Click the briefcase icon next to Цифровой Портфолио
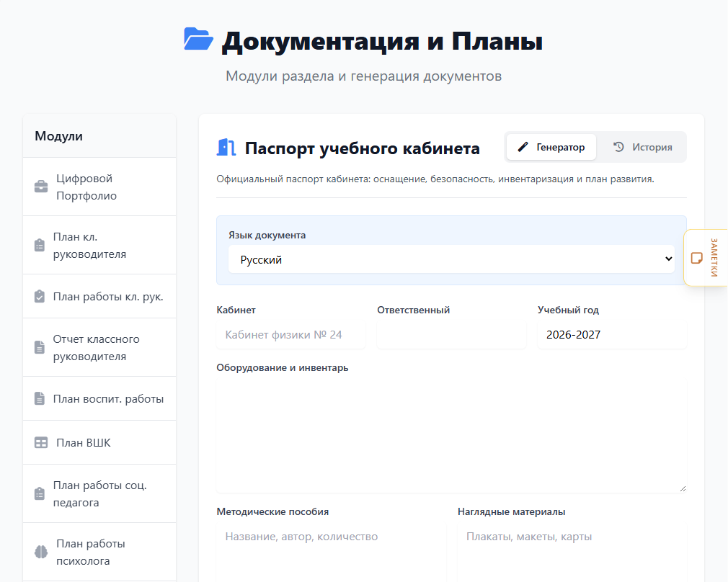The width and height of the screenshot is (728, 582). 41,187
